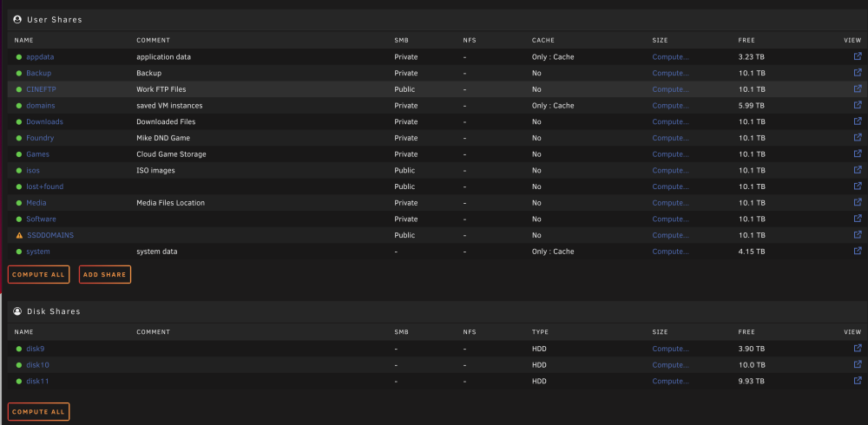Open the view icon for the system share
The width and height of the screenshot is (868, 425).
[858, 251]
